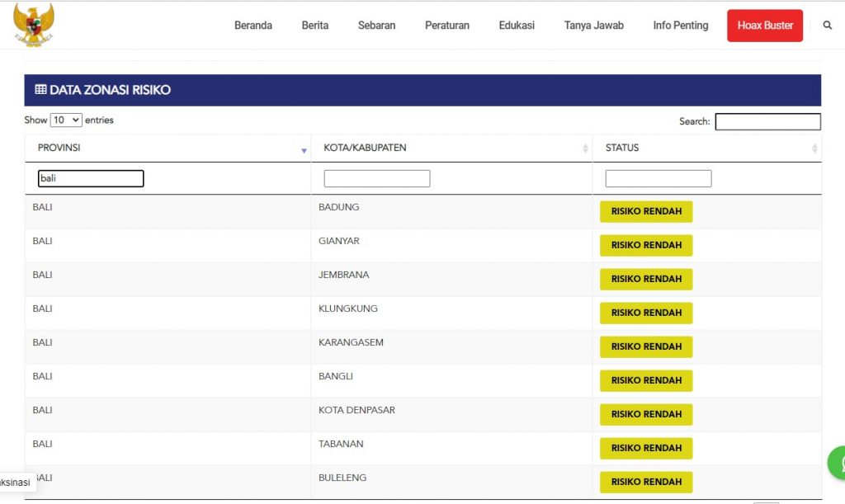Open the Edukasi menu

[517, 26]
